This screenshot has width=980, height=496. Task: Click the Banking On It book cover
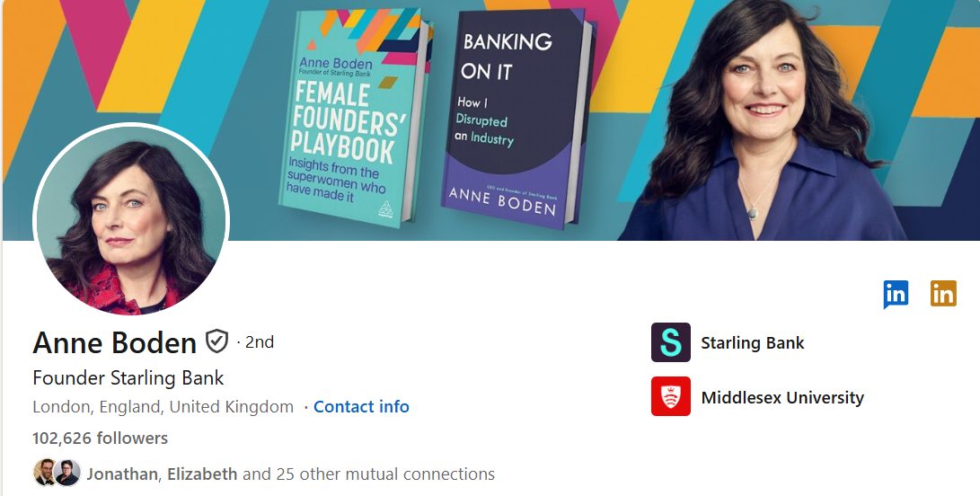click(518, 117)
